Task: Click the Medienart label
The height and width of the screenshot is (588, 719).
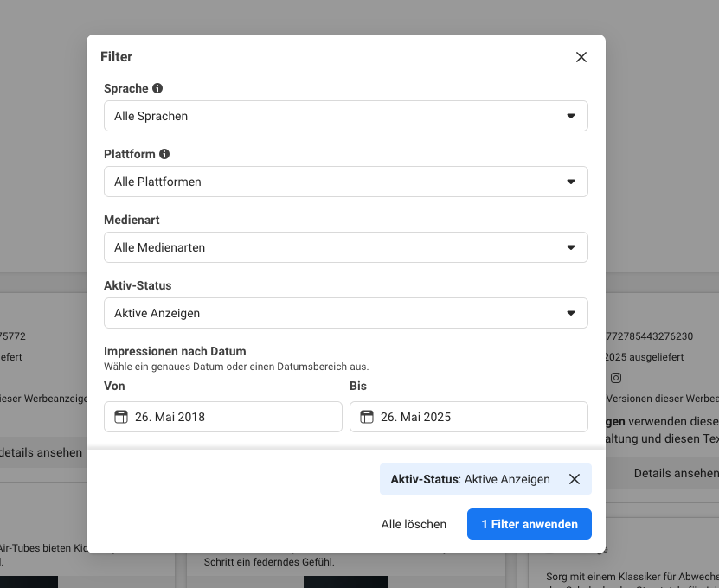Action: 132,220
